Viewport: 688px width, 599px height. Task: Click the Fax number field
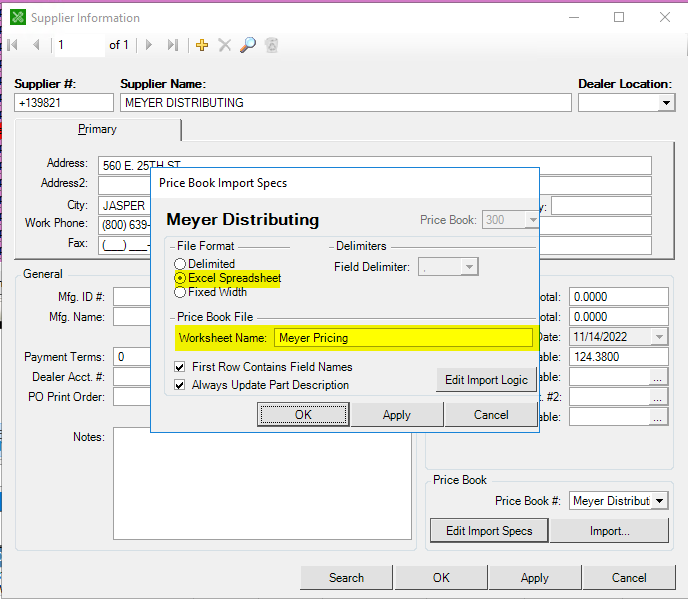[x=125, y=245]
